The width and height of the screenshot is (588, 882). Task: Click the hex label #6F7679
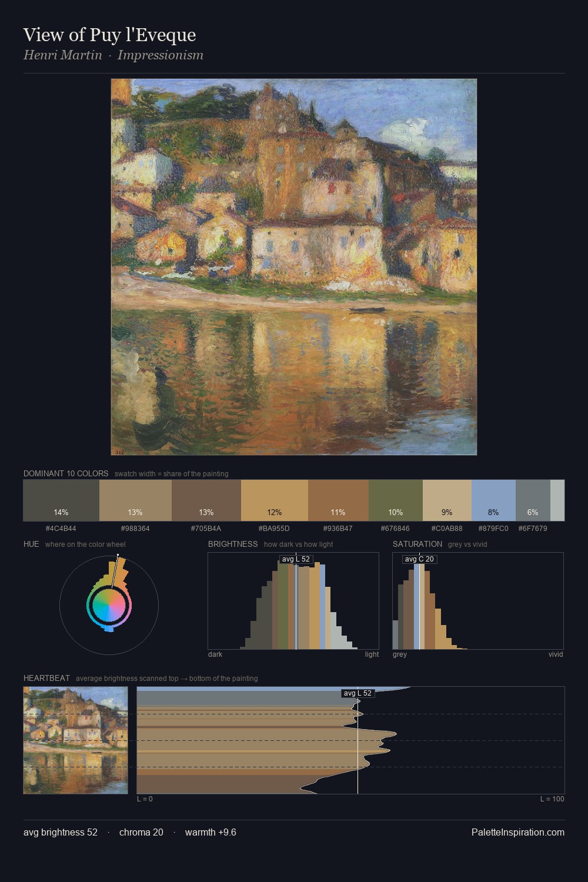pos(533,529)
